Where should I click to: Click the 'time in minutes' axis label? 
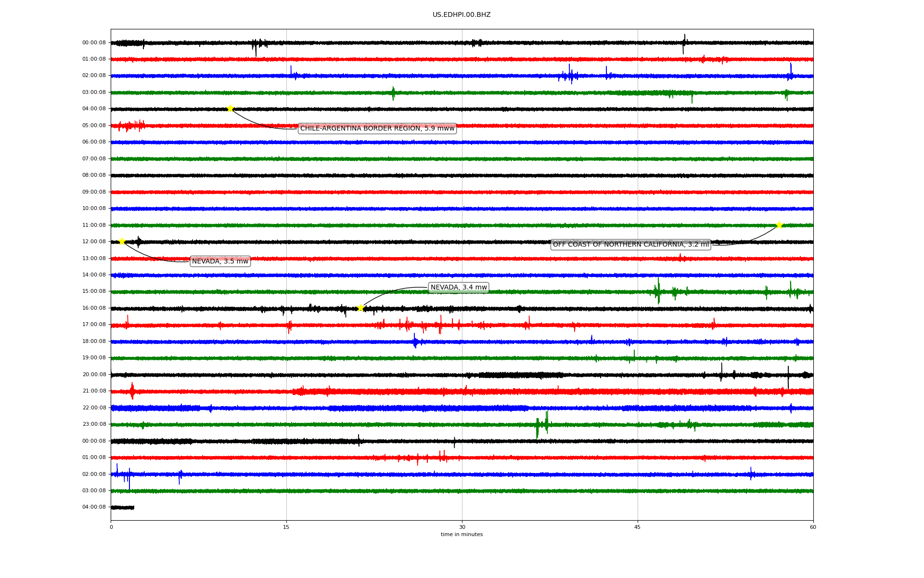tap(461, 535)
